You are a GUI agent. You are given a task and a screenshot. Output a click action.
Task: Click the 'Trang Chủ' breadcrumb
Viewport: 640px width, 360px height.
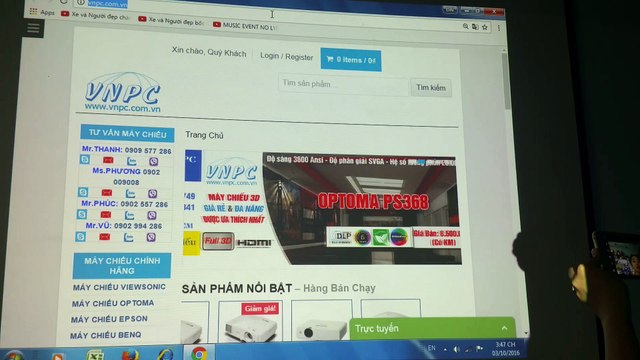click(204, 135)
